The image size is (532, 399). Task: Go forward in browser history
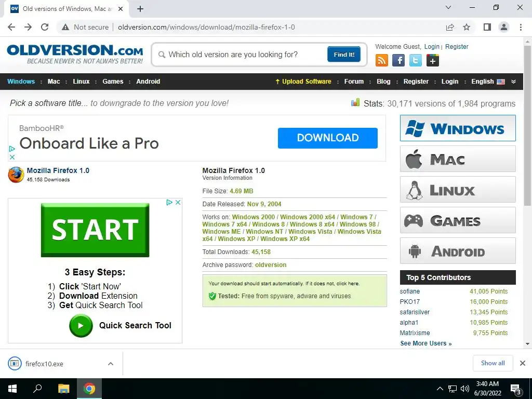coord(28,27)
